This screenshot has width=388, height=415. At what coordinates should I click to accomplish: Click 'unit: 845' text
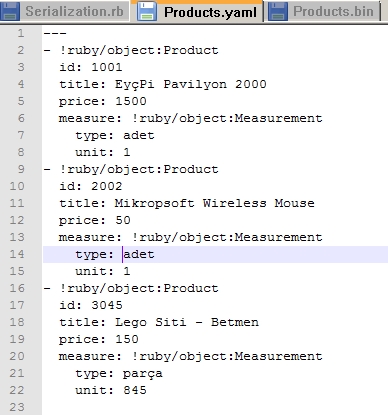111,391
